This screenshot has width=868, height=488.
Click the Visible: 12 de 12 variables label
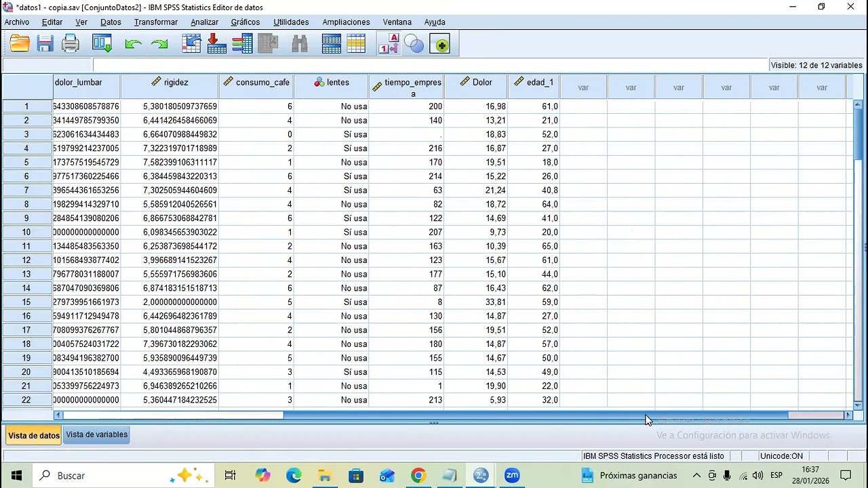tap(816, 66)
